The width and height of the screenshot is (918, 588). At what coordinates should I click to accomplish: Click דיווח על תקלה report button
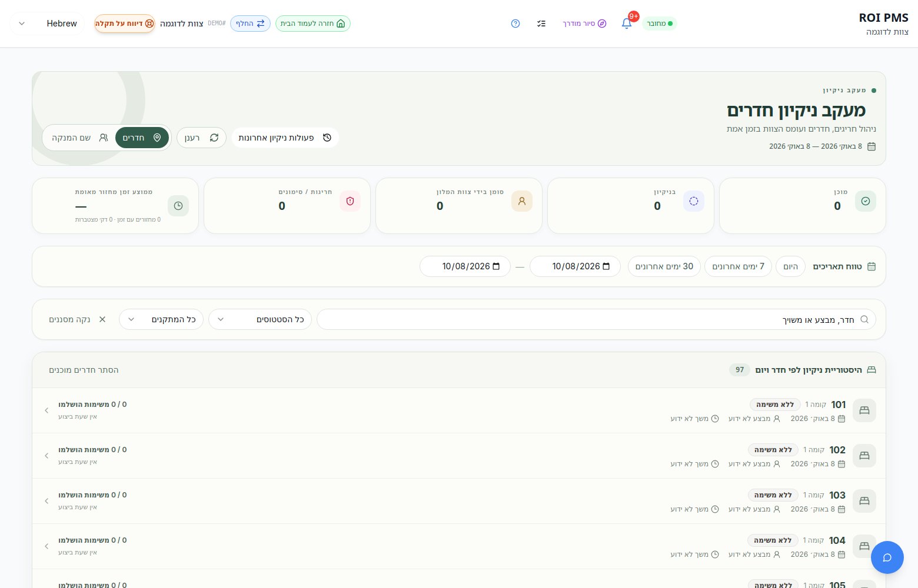point(125,24)
